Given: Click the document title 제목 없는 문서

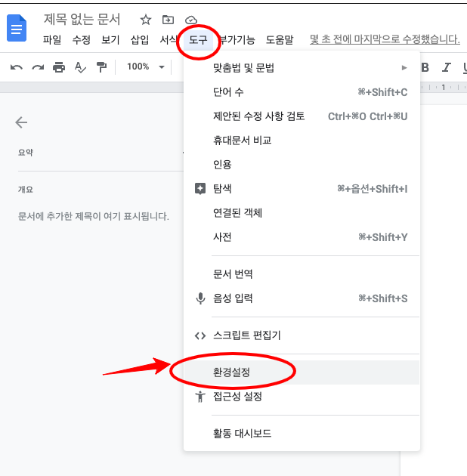Looking at the screenshot, I should 82,19.
